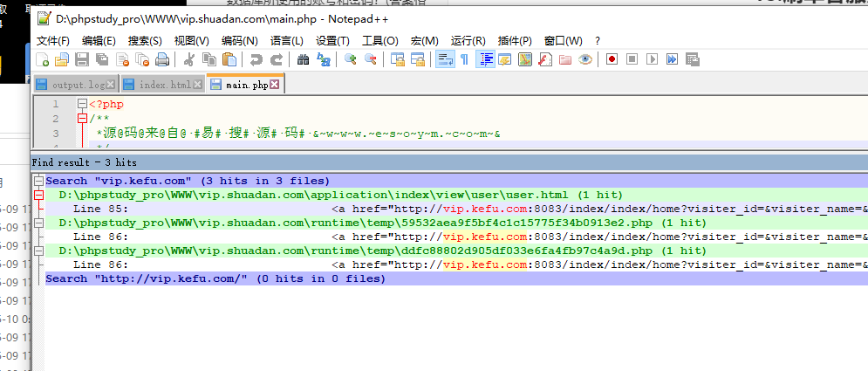The image size is (868, 371).
Task: Select Search "http://vip.kefu.com/" 0 hits row
Action: [456, 278]
